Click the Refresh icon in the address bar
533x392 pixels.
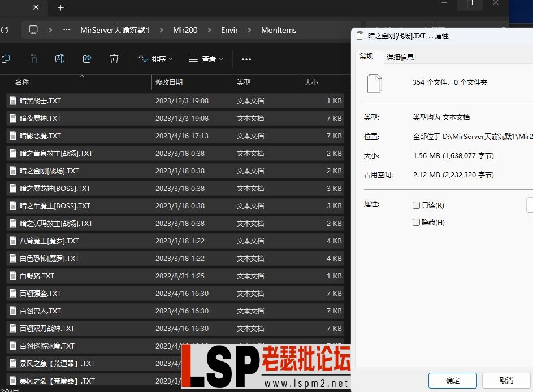click(x=6, y=29)
